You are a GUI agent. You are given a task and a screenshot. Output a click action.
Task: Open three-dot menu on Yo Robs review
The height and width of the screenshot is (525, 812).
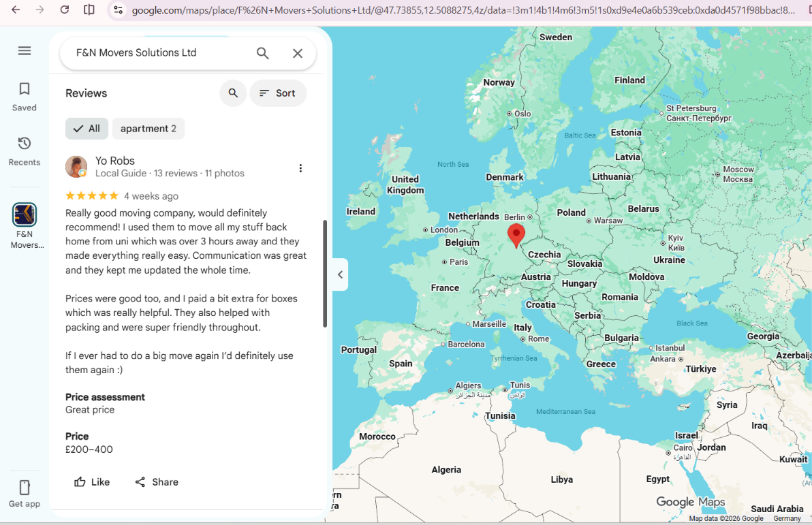(x=300, y=168)
